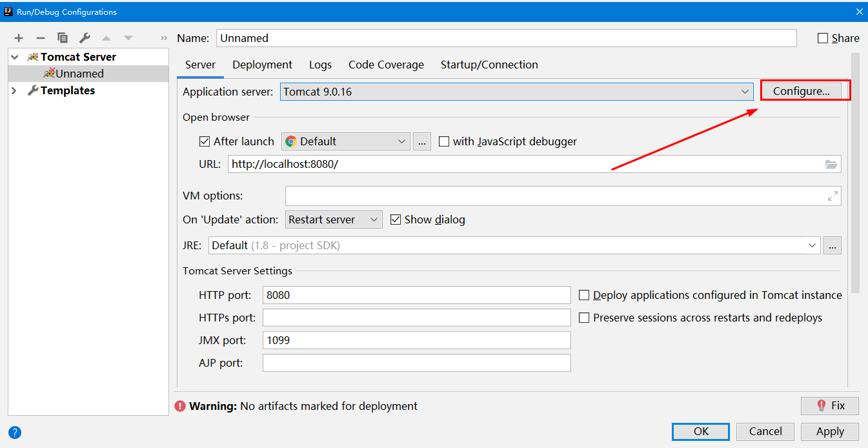Enable Deploy applications configured in Tomcat instance
Viewport: 868px width, 448px height.
tap(584, 295)
